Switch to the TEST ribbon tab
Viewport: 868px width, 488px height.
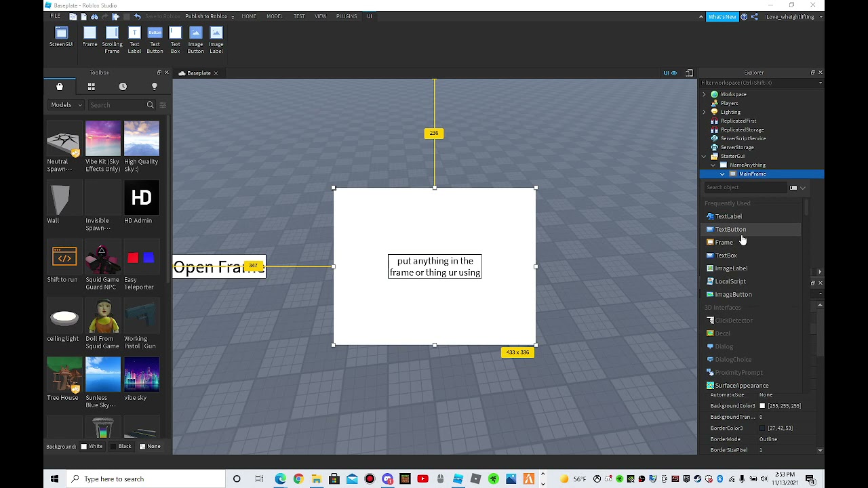click(x=299, y=16)
